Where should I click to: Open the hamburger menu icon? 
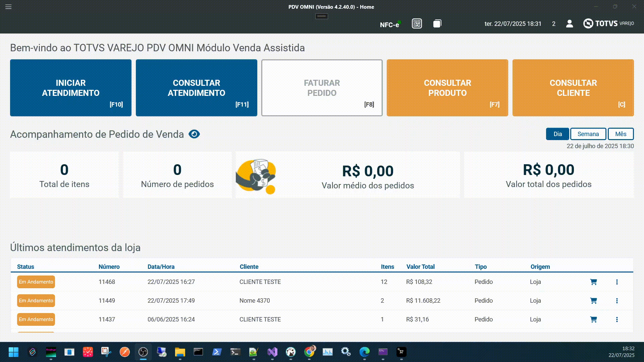click(8, 7)
